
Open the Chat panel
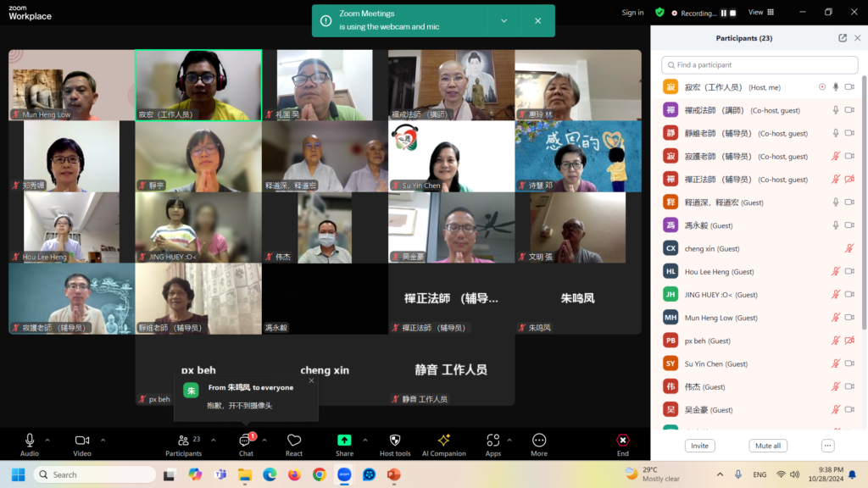[x=245, y=441]
